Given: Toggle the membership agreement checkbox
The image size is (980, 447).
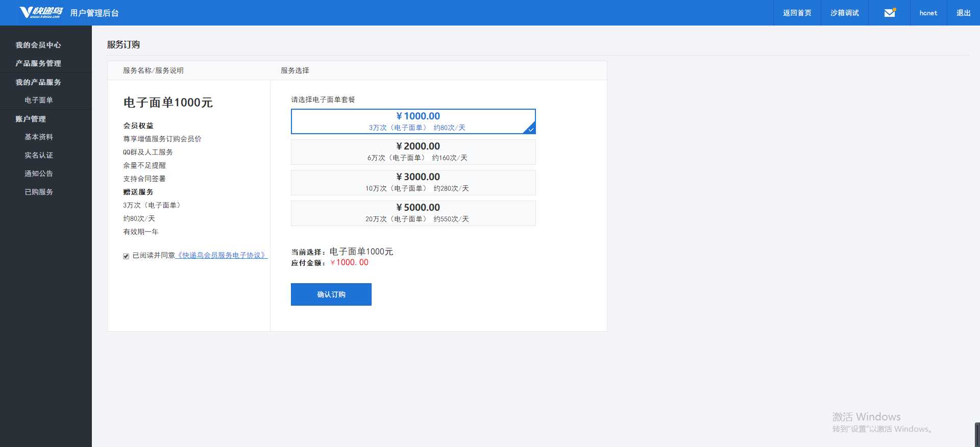Looking at the screenshot, I should tap(126, 256).
